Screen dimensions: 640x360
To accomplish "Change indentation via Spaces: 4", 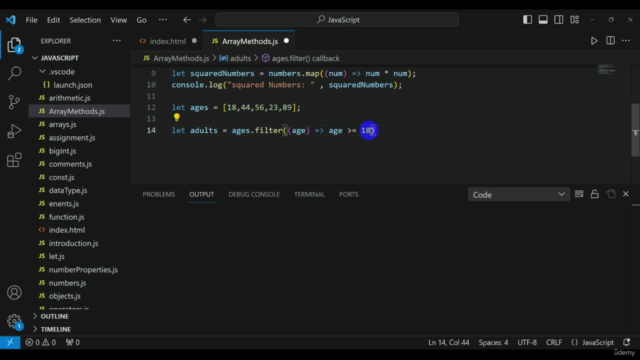I will [x=493, y=342].
